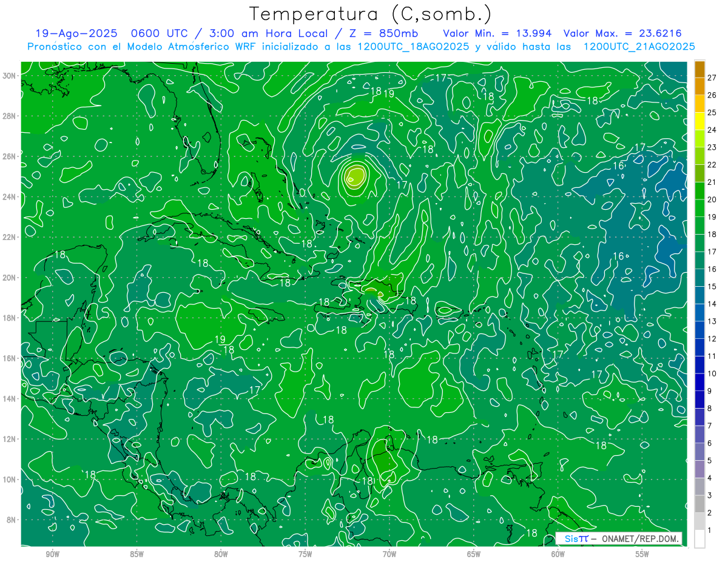The width and height of the screenshot is (728, 562).
Task: Click the number 9 on the color legend
Action: click(x=709, y=391)
